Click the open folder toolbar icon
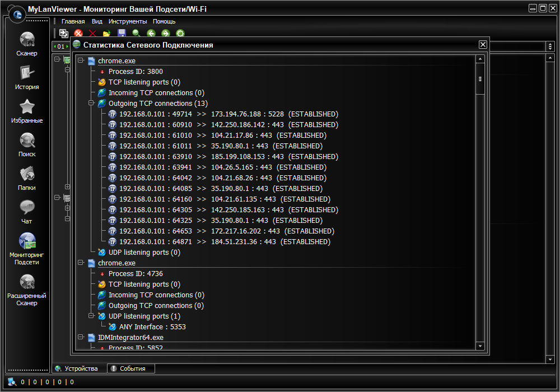The image size is (560, 392). 107,34
